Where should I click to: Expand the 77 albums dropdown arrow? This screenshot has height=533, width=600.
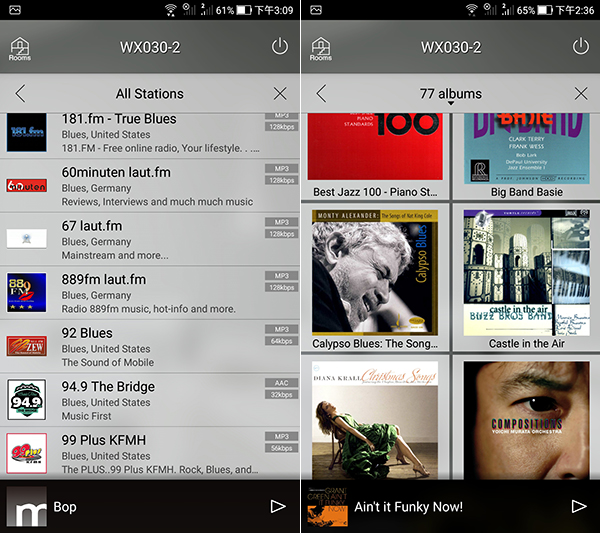[451, 103]
